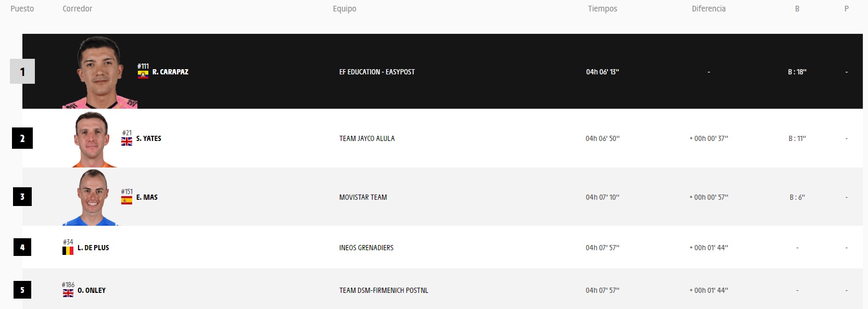Click UK flag next to O. Onley
This screenshot has width=868, height=309.
tap(68, 293)
